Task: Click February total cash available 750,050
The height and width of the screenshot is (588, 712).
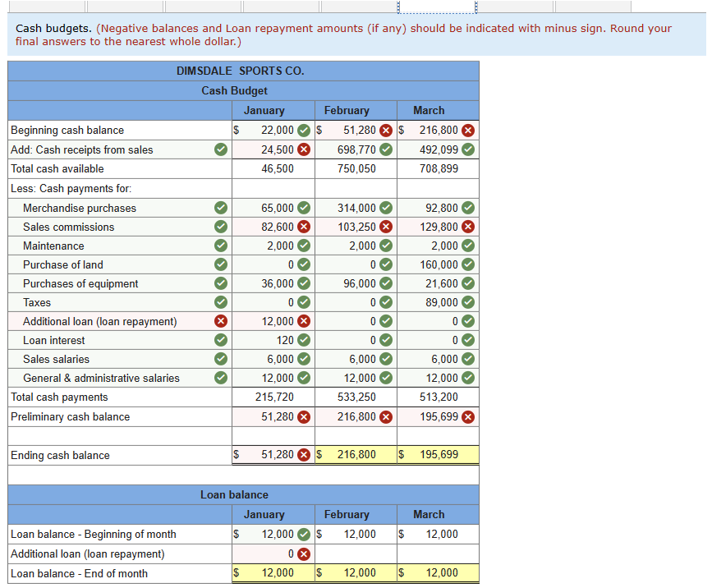Action: [356, 168]
